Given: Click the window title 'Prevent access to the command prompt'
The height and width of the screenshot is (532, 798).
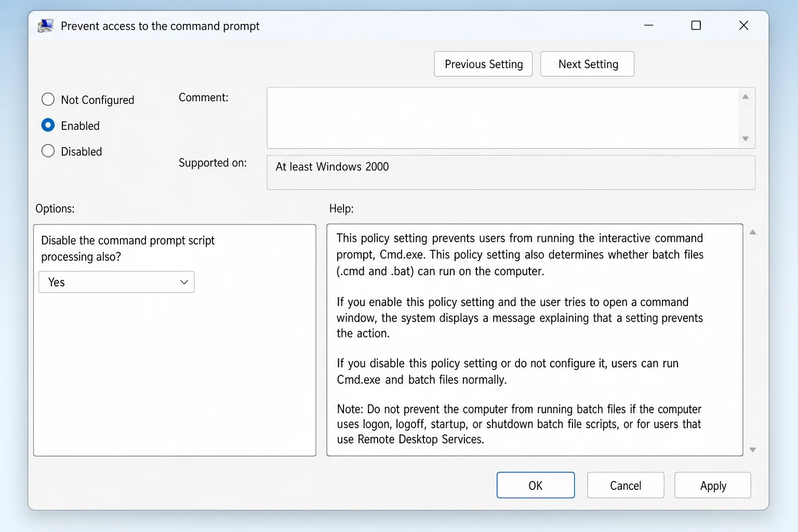Looking at the screenshot, I should pos(160,26).
